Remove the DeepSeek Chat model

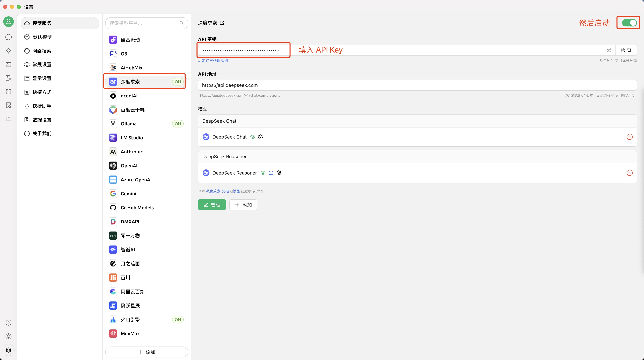630,137
